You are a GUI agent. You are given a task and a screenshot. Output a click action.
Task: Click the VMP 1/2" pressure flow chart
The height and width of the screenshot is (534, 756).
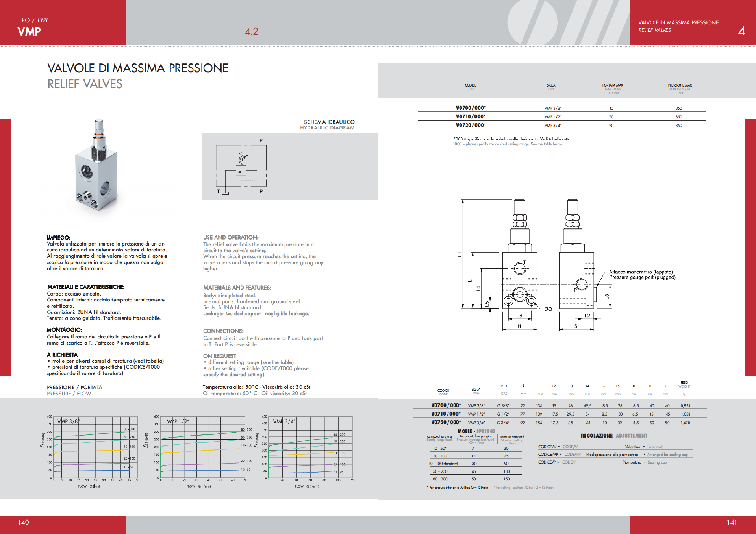199,452
